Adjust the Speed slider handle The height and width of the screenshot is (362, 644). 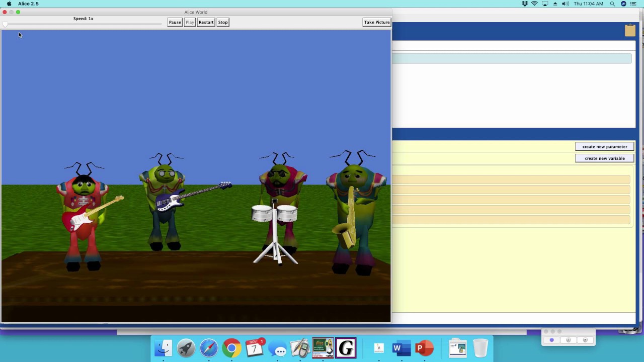[5, 24]
